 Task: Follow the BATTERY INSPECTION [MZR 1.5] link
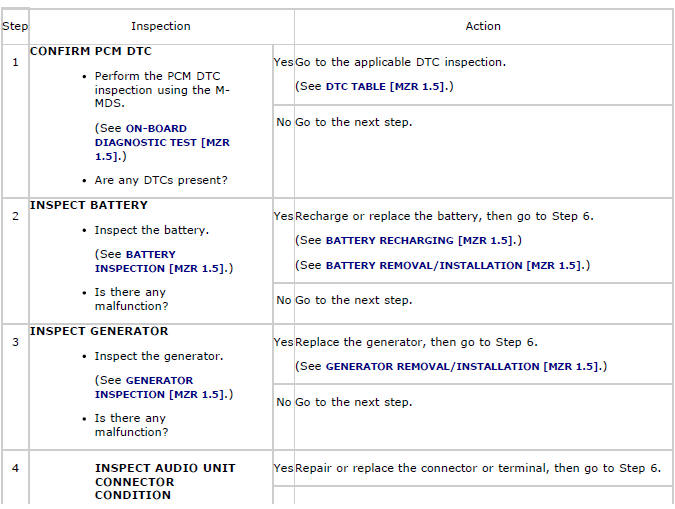coord(150,261)
